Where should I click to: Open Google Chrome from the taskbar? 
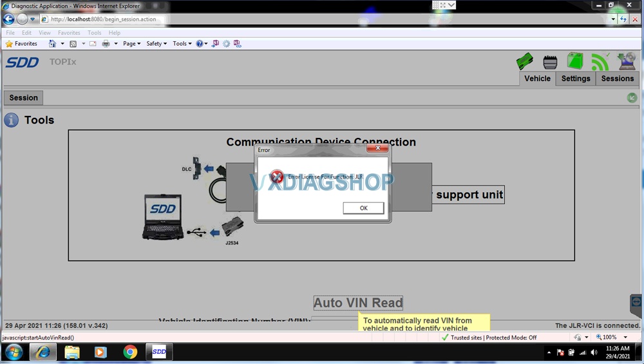130,352
